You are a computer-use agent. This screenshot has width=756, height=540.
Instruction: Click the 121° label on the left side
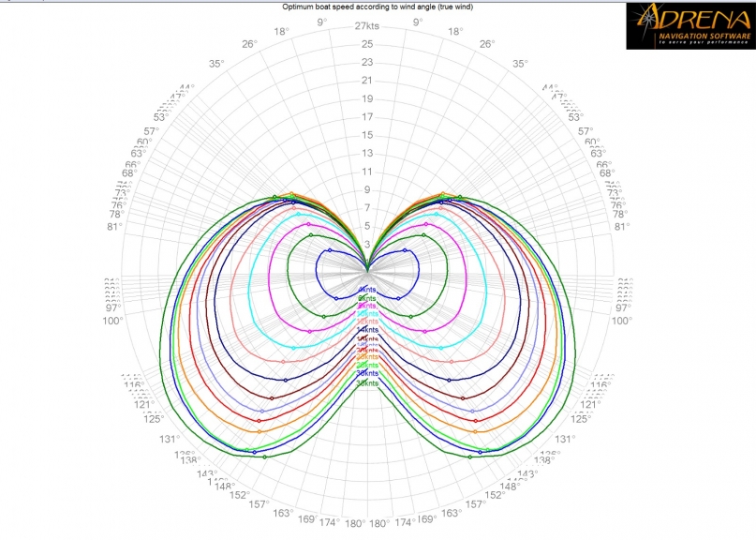pos(144,405)
